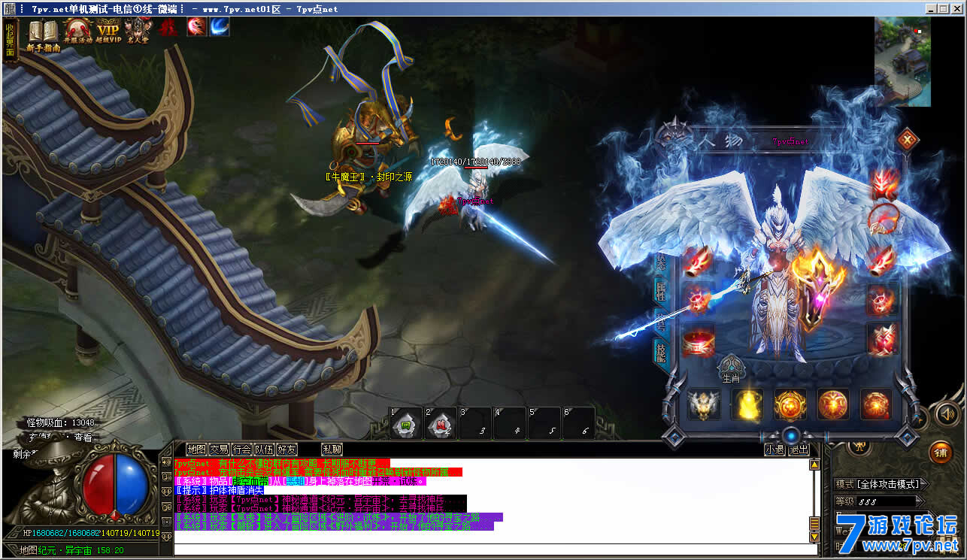Image resolution: width=967 pixels, height=560 pixels.
Task: Close the 人物 character panel
Action: click(x=908, y=139)
